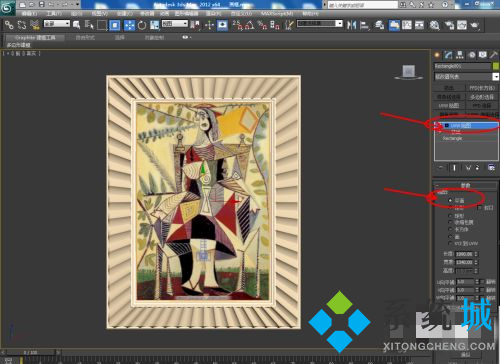The width and height of the screenshot is (500, 364).
Task: Open the modifier list dropdown
Action: (466, 77)
